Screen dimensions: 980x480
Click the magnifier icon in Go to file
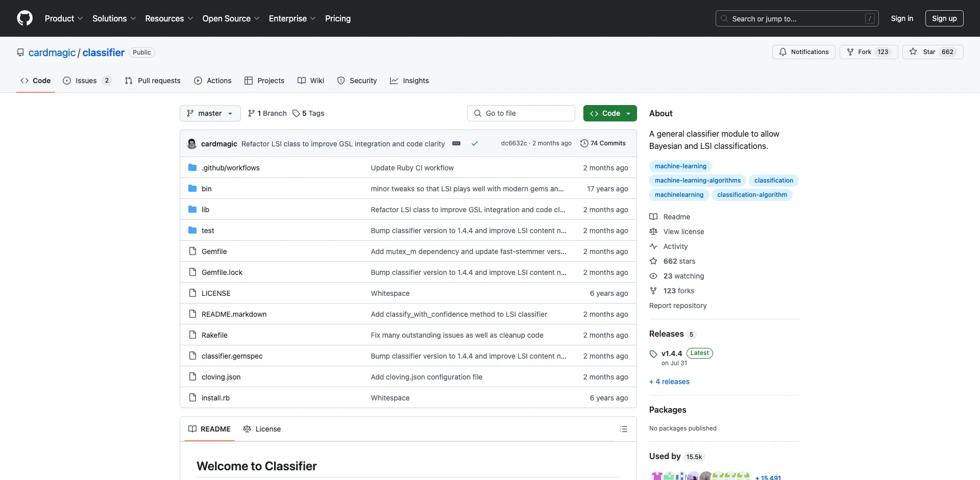click(x=478, y=113)
